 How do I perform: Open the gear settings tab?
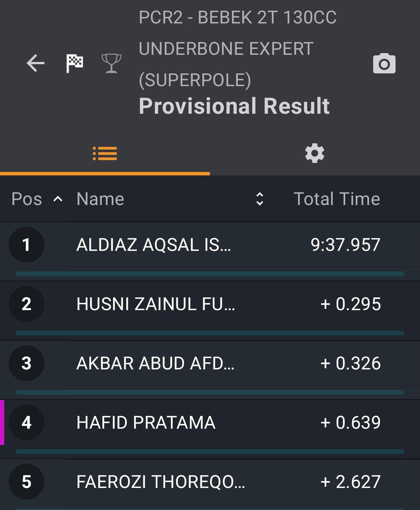click(x=315, y=154)
